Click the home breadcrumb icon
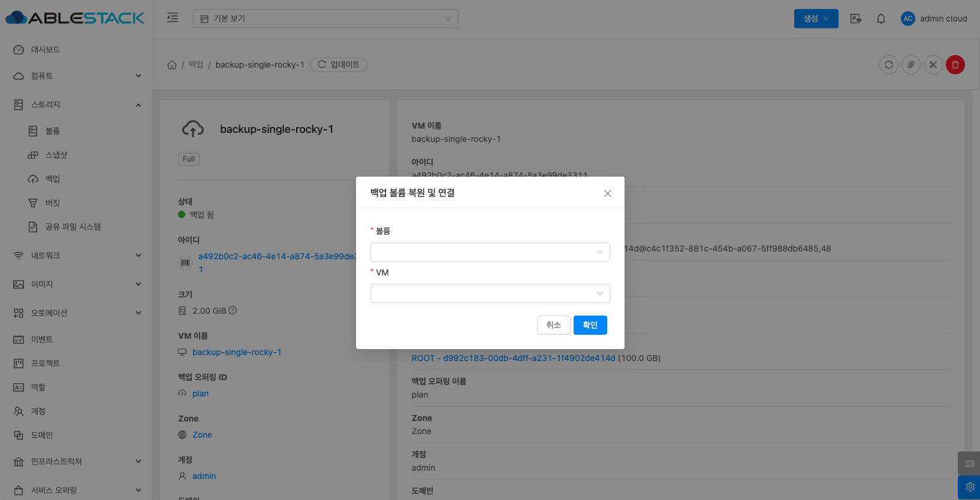Screen dimensions: 980x500 click(172, 65)
